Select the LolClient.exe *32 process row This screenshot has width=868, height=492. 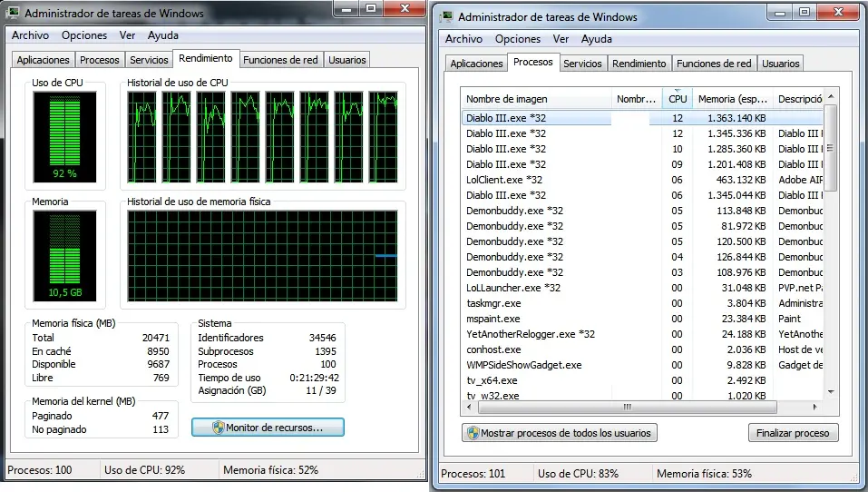(x=503, y=180)
